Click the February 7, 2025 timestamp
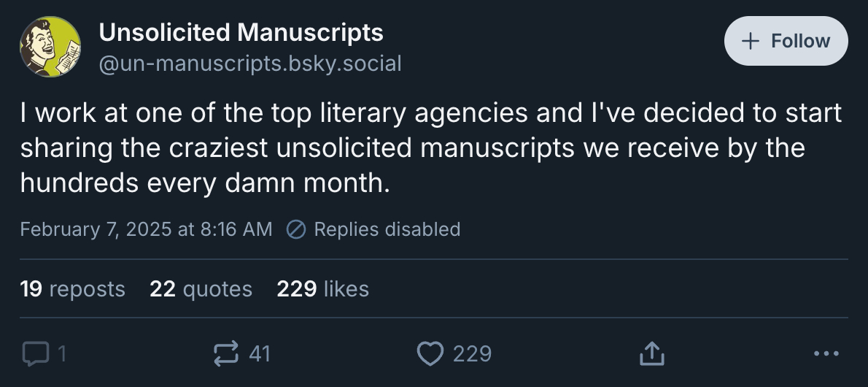The height and width of the screenshot is (387, 868). click(x=146, y=229)
